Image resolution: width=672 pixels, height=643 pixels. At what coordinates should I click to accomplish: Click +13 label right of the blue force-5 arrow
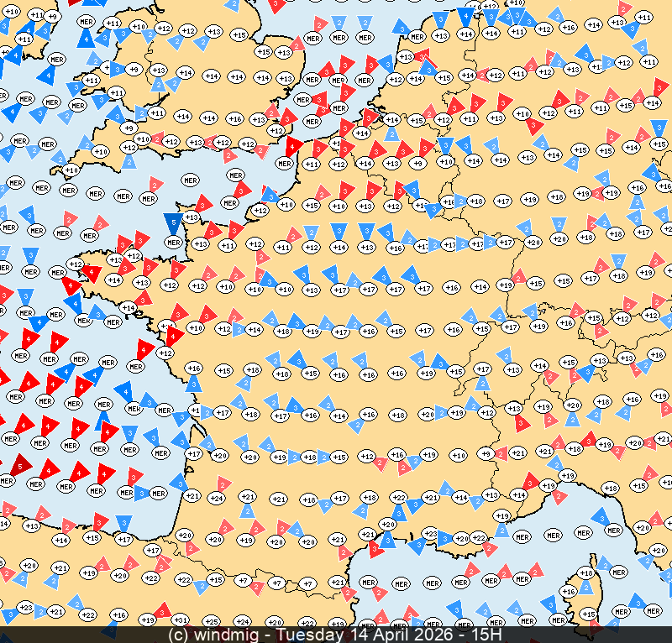click(x=192, y=217)
